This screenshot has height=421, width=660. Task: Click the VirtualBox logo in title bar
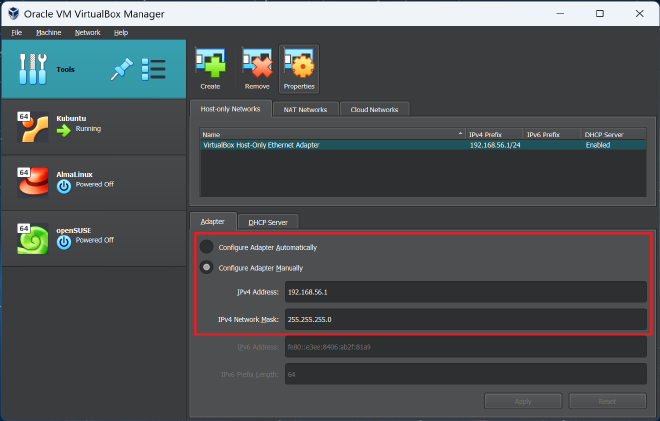[13, 13]
